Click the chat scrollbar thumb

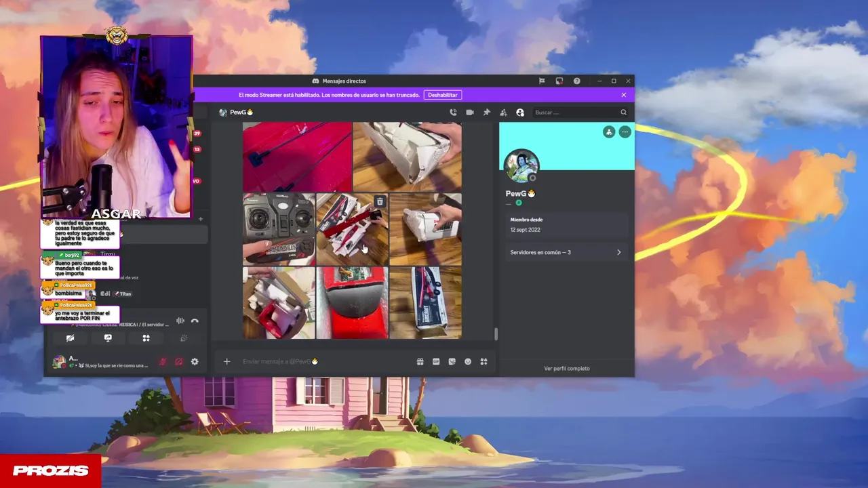495,334
